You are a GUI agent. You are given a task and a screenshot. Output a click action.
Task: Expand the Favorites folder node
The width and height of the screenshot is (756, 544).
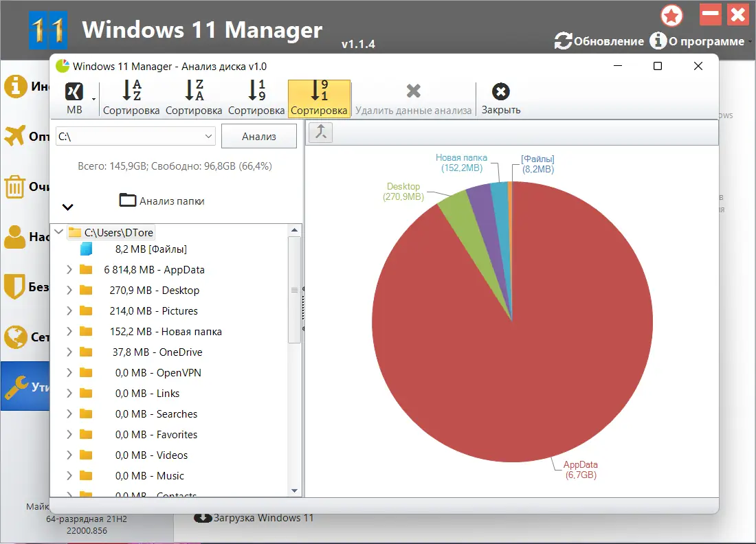click(69, 434)
